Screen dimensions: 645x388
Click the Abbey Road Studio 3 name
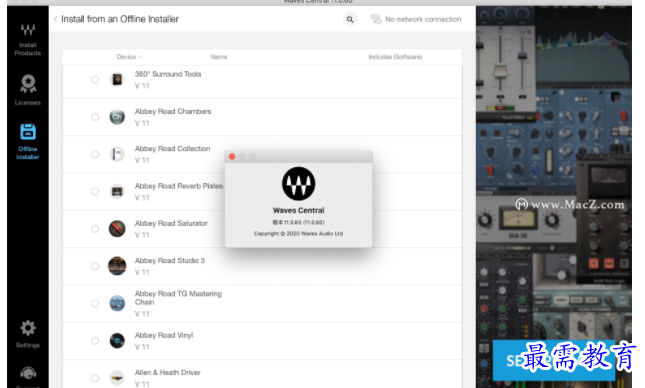pyautogui.click(x=169, y=260)
